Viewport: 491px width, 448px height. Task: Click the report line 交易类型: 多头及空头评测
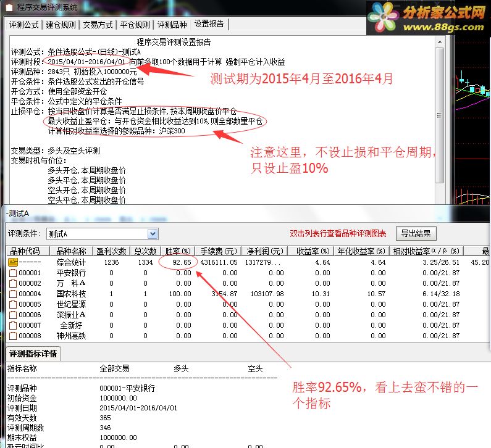(x=55, y=151)
